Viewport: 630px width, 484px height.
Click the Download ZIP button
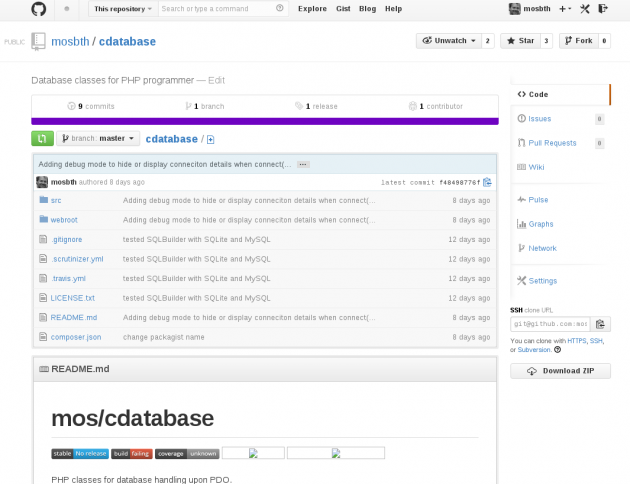coord(560,371)
